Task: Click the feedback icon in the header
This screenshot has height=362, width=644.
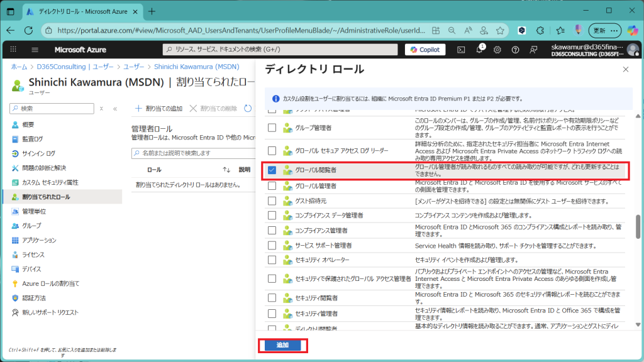Action: [534, 50]
